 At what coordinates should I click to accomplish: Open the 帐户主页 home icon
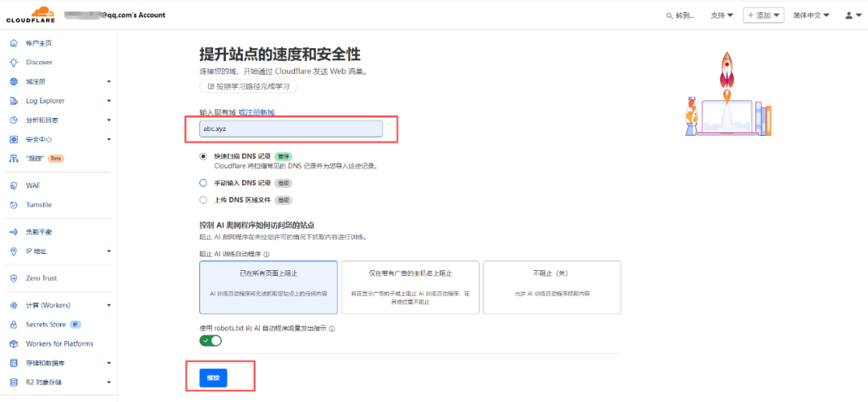(x=14, y=43)
